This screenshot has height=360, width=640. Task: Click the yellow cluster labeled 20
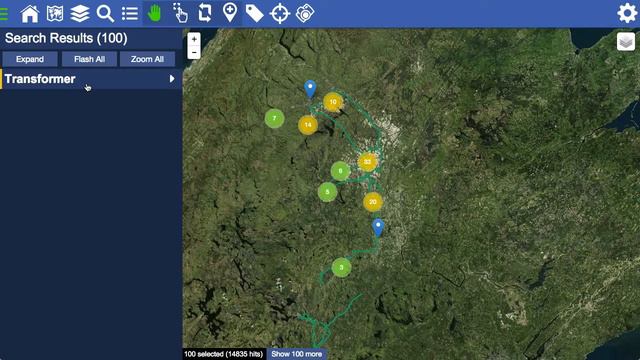click(x=373, y=202)
